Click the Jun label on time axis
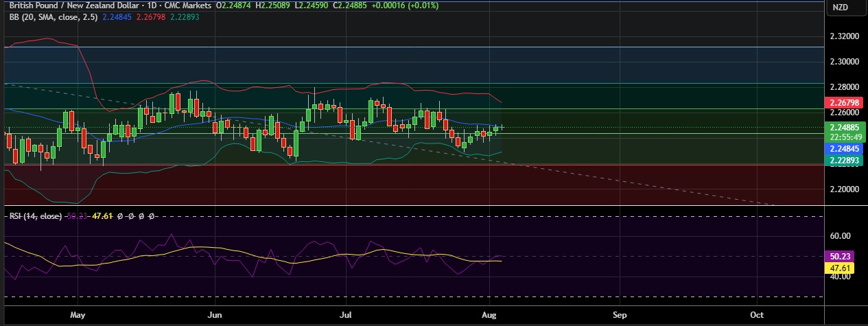Viewport: 868px width, 326px height. pyautogui.click(x=215, y=315)
